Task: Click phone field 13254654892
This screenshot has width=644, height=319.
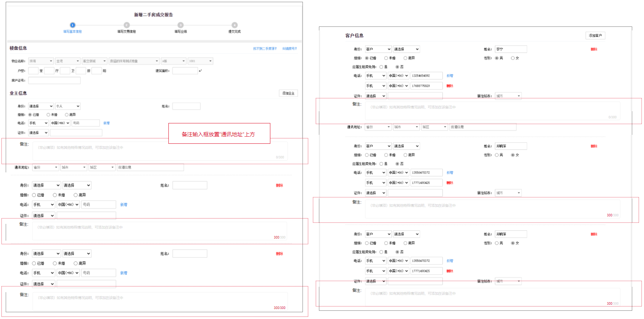Action: point(427,76)
